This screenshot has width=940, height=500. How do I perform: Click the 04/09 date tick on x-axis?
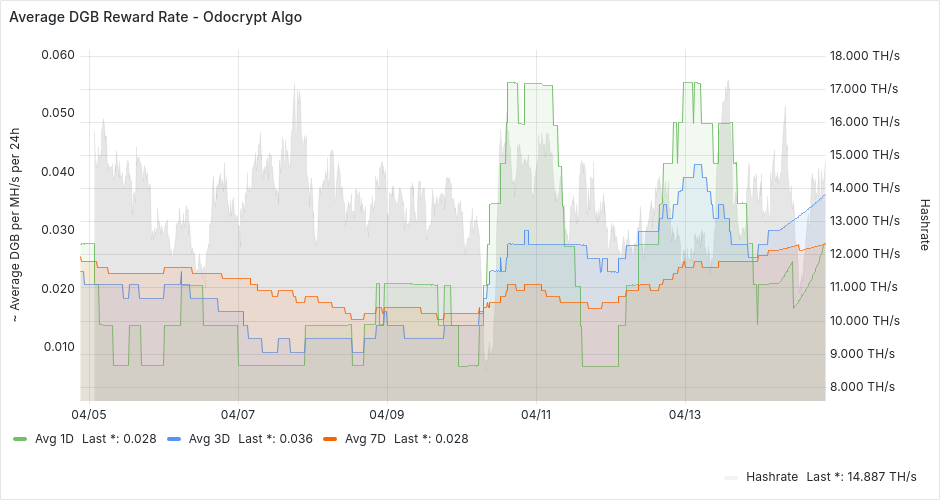click(386, 413)
